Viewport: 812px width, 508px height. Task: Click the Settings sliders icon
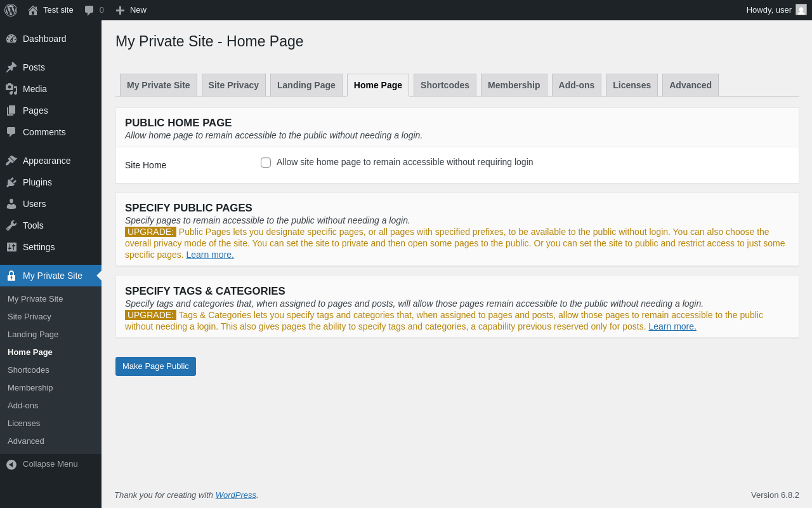tap(11, 247)
